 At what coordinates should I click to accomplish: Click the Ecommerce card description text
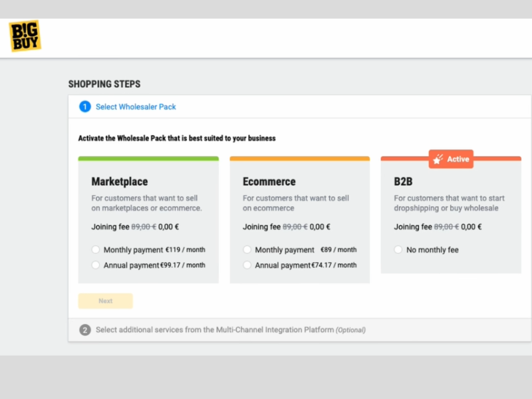click(x=295, y=203)
